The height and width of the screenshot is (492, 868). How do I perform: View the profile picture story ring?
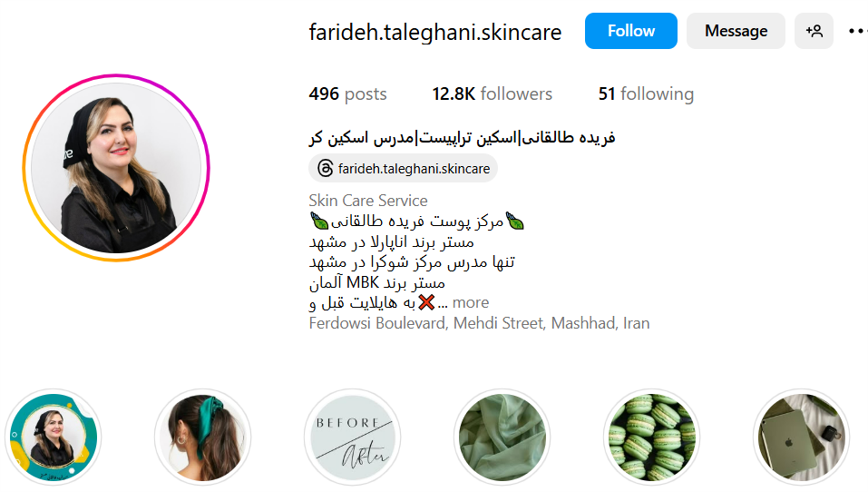pos(116,168)
